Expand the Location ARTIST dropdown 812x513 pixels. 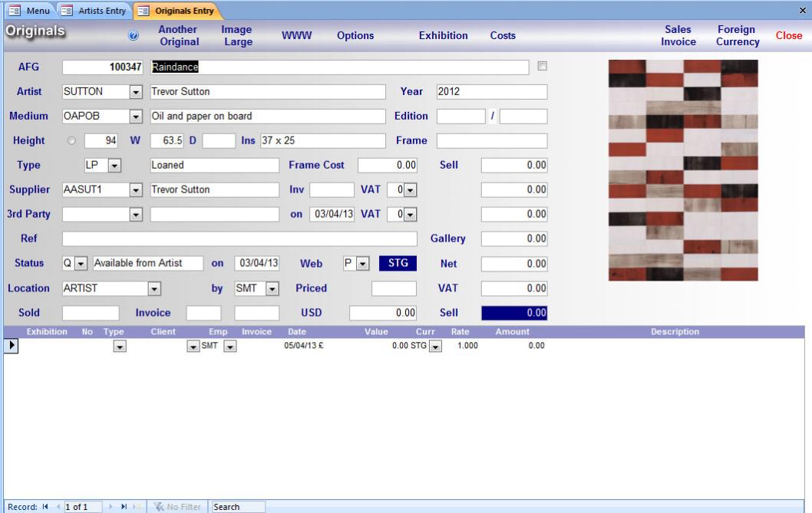[x=153, y=288]
